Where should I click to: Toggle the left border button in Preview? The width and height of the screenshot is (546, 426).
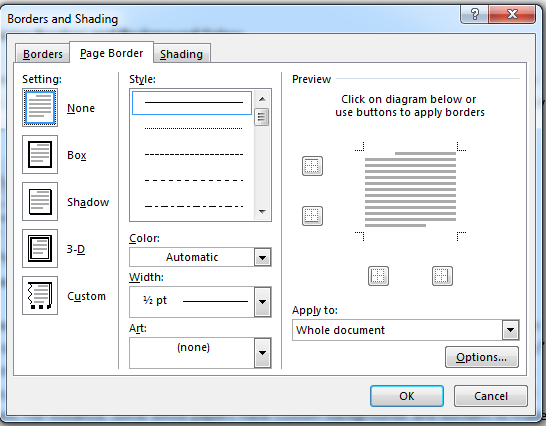pos(378,276)
